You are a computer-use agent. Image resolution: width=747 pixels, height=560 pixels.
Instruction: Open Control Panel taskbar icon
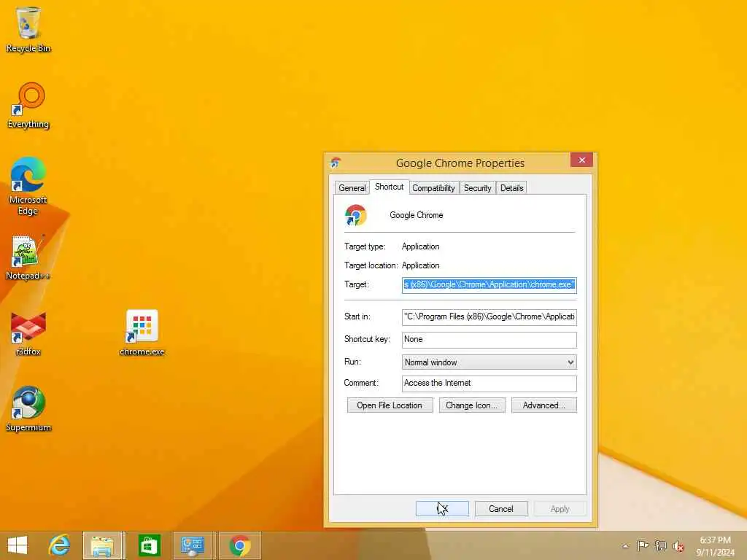(x=193, y=545)
